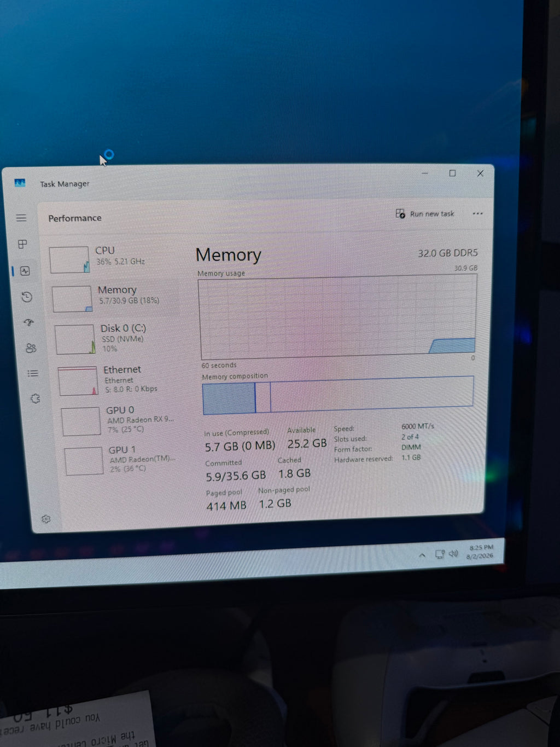The height and width of the screenshot is (747, 560).
Task: Click the Memory heading title
Action: point(229,255)
